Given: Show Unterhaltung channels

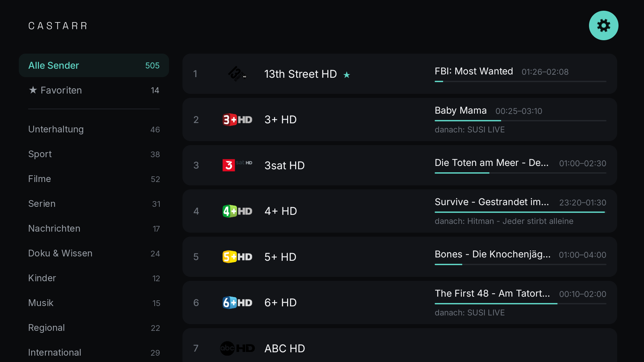Looking at the screenshot, I should pos(94,129).
